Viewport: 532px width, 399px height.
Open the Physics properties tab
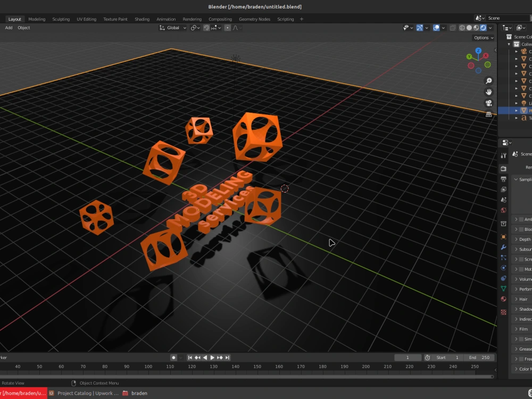[503, 268]
